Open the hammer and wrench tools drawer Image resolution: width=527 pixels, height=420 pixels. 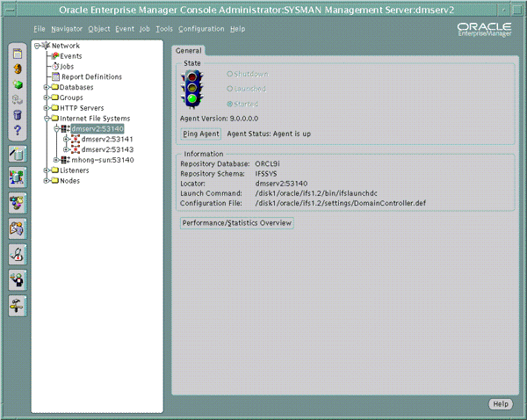[18, 306]
